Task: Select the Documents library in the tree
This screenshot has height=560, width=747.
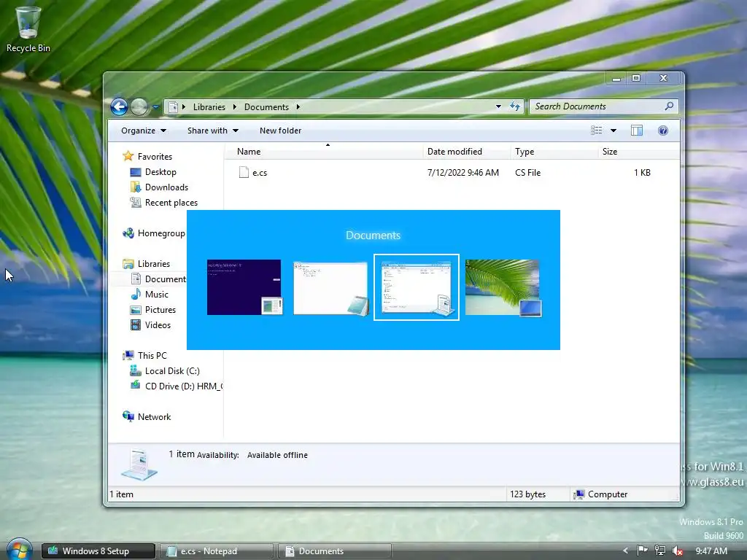Action: pyautogui.click(x=165, y=279)
